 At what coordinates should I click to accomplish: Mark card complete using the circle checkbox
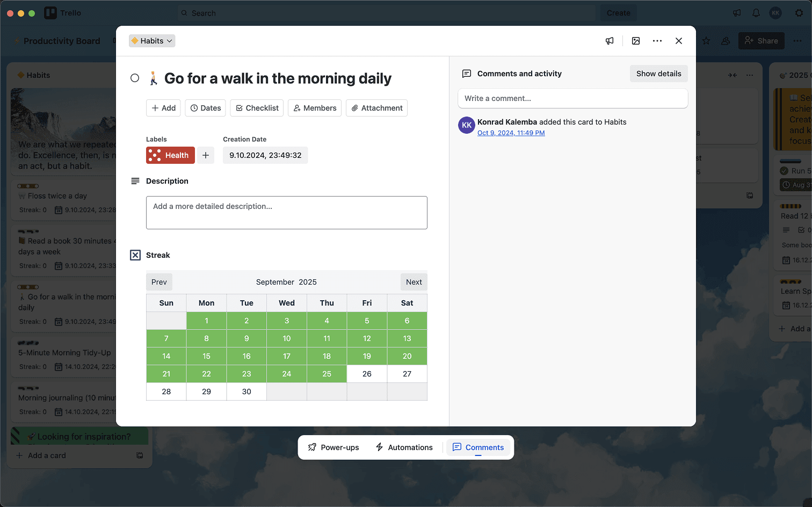coord(135,78)
